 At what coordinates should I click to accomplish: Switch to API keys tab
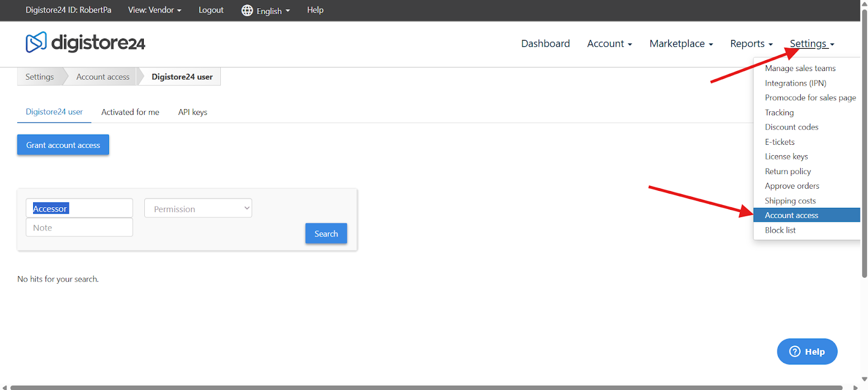coord(193,112)
